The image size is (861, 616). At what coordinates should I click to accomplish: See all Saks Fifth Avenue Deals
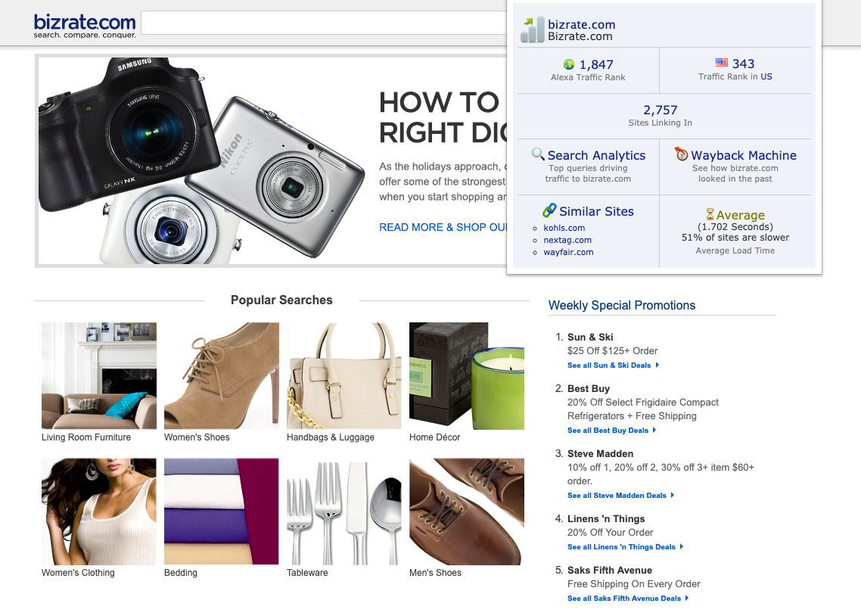tap(623, 599)
